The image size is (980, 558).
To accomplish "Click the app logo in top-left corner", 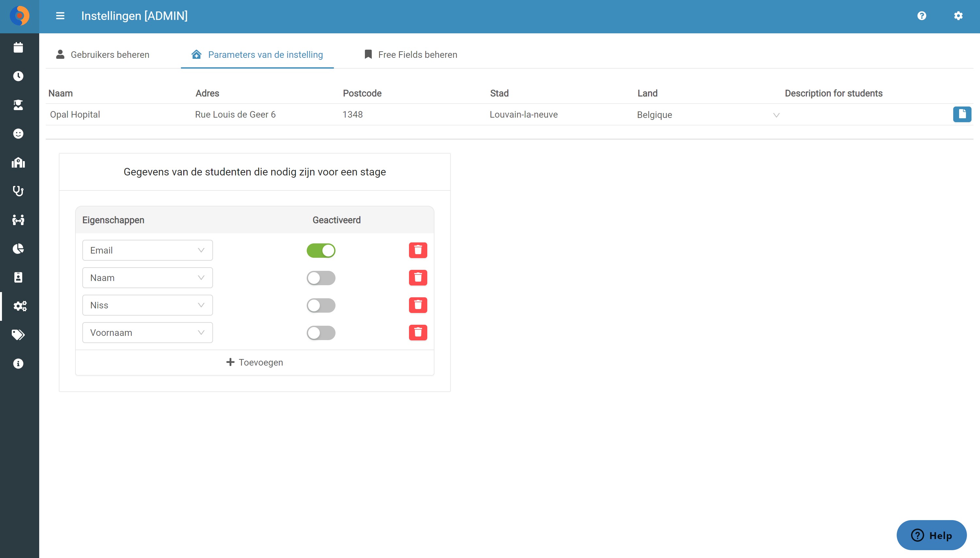I will 20,16.
